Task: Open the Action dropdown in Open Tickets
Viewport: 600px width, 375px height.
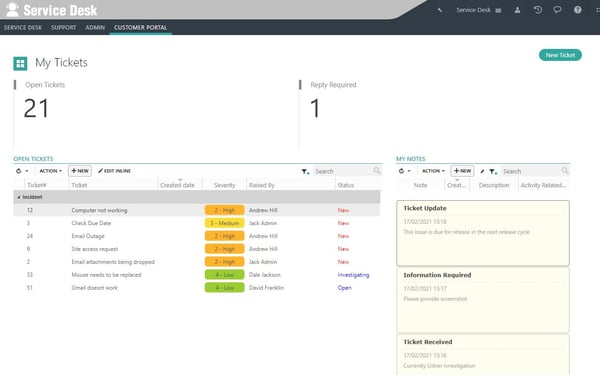Action: tap(51, 171)
